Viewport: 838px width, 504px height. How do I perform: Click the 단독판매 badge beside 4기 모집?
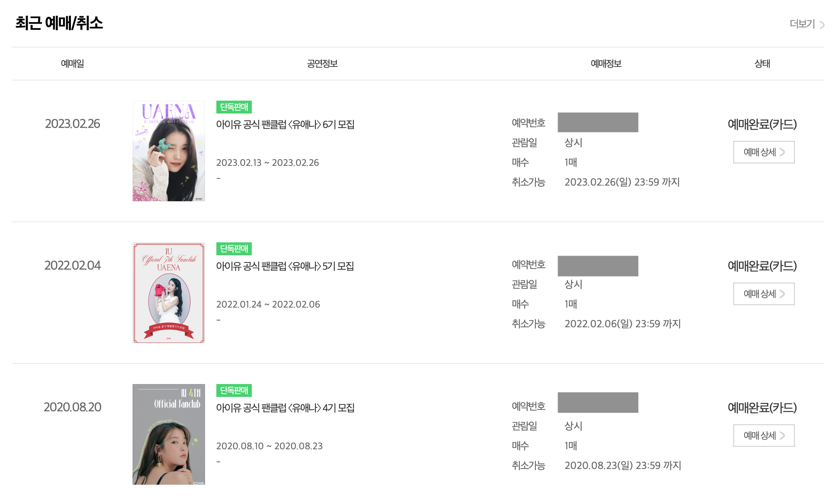[x=234, y=390]
